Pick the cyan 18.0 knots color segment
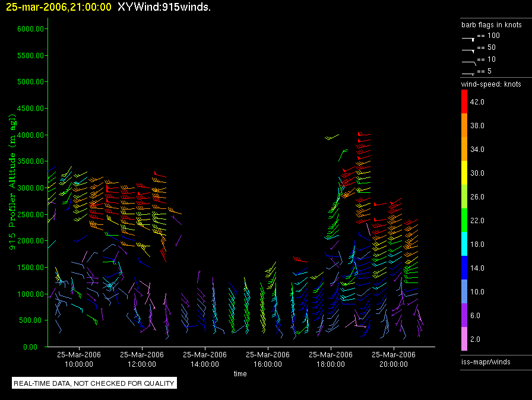 [464, 244]
